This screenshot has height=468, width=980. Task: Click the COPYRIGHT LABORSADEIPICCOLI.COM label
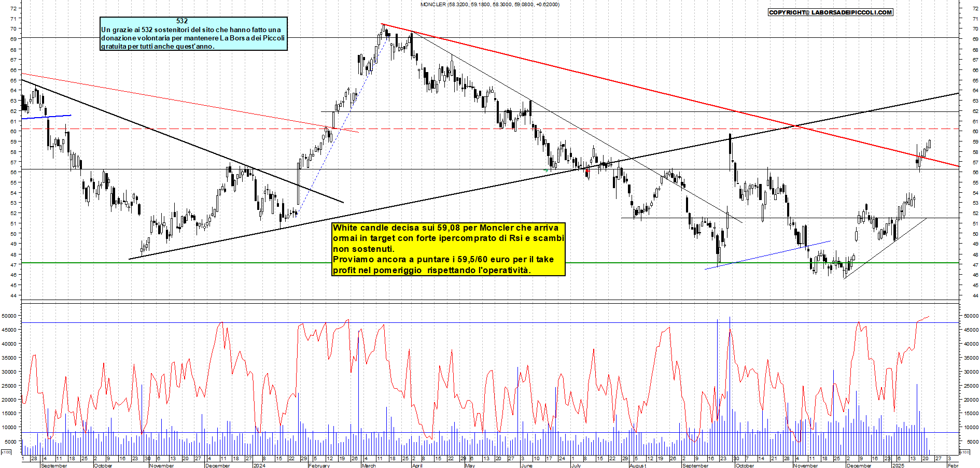pos(830,12)
